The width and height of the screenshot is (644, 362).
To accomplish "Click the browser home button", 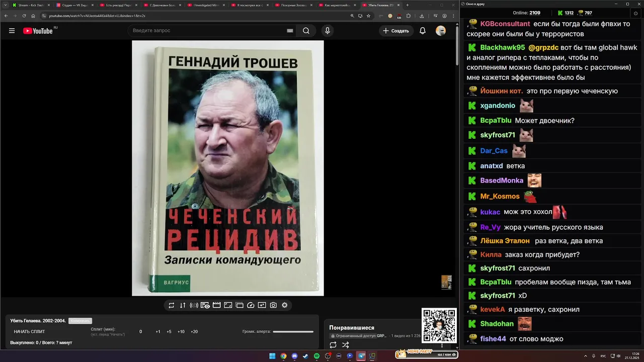I will click(x=33, y=16).
